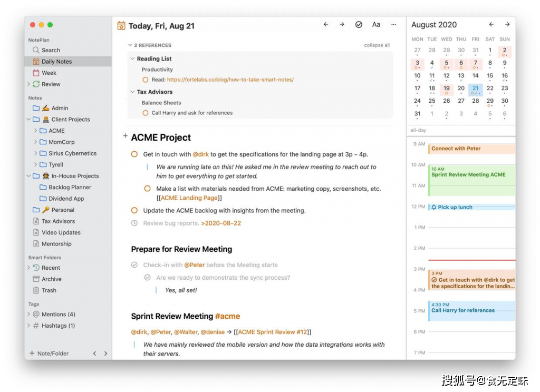Click the plus icon beside ACME Project heading
540x392 pixels.
[x=126, y=136]
